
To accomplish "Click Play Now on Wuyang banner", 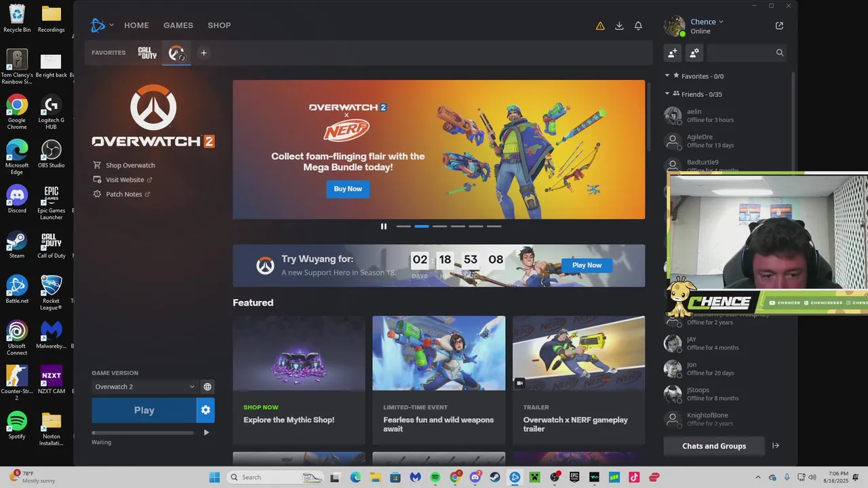I will click(x=587, y=265).
